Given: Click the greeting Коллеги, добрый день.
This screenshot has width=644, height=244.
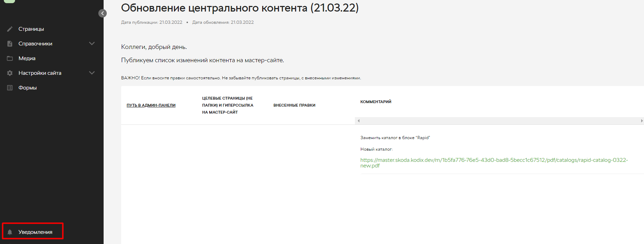Looking at the screenshot, I should [154, 47].
